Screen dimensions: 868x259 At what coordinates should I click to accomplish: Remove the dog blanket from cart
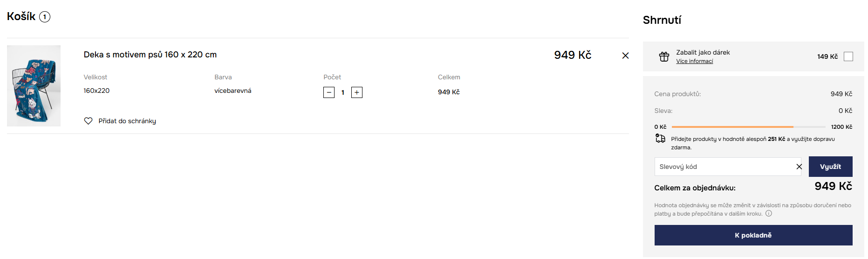click(625, 56)
